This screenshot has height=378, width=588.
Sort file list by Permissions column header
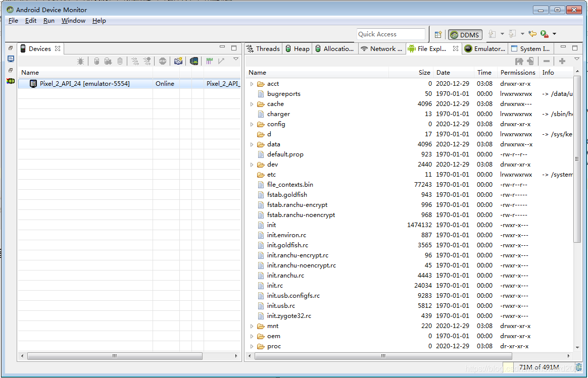[x=517, y=73]
